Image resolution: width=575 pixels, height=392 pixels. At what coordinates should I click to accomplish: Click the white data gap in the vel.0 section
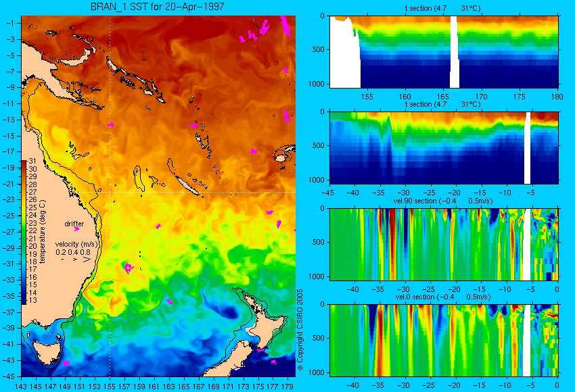pos(526,341)
